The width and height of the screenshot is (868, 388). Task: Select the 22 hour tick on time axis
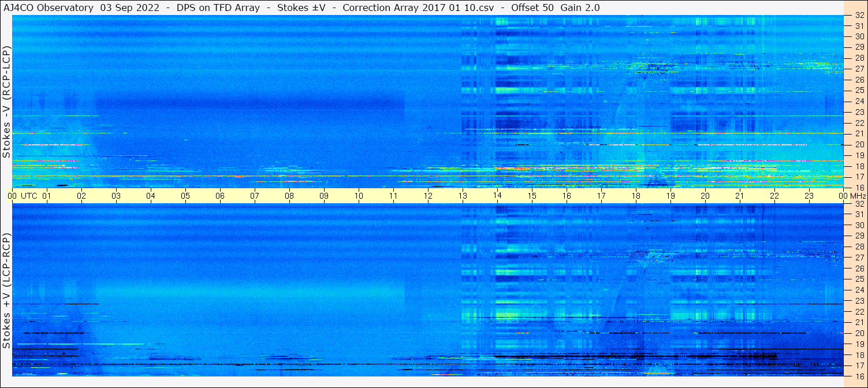pos(774,196)
